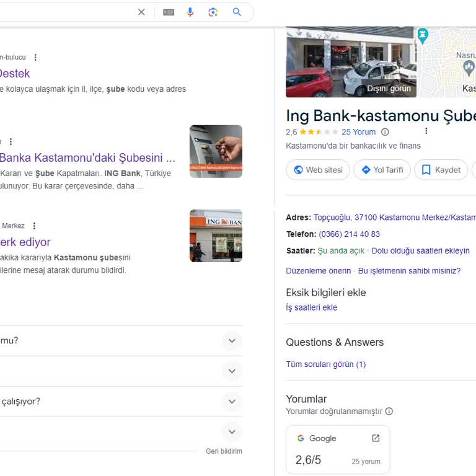This screenshot has width=476, height=476.
Task: Click the Web sitesi button
Action: point(318,170)
